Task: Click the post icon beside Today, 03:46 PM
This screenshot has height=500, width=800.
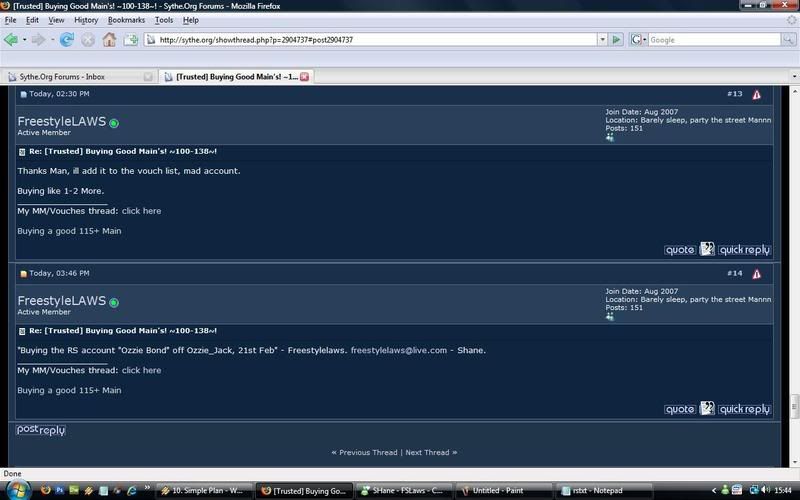Action: point(23,274)
